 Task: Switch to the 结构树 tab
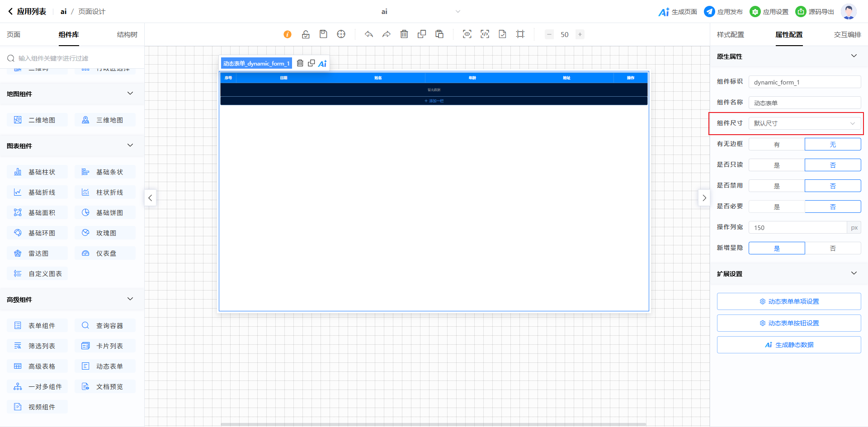click(127, 35)
